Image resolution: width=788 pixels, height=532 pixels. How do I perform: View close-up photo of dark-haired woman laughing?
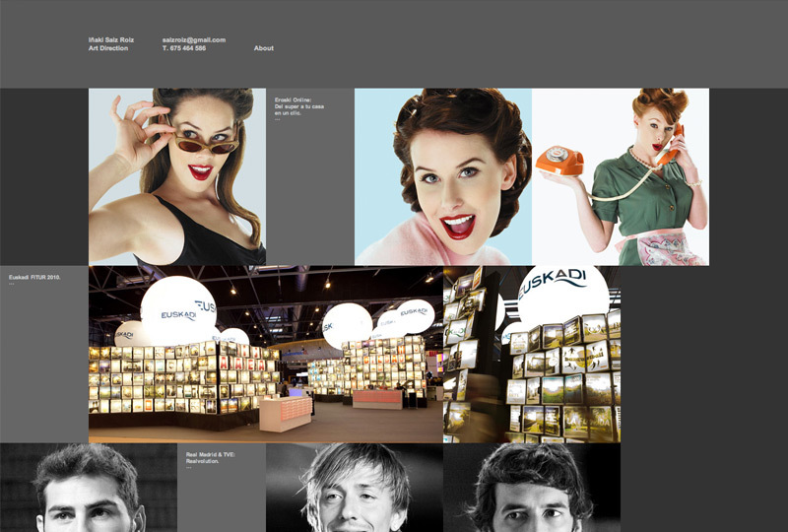click(443, 177)
